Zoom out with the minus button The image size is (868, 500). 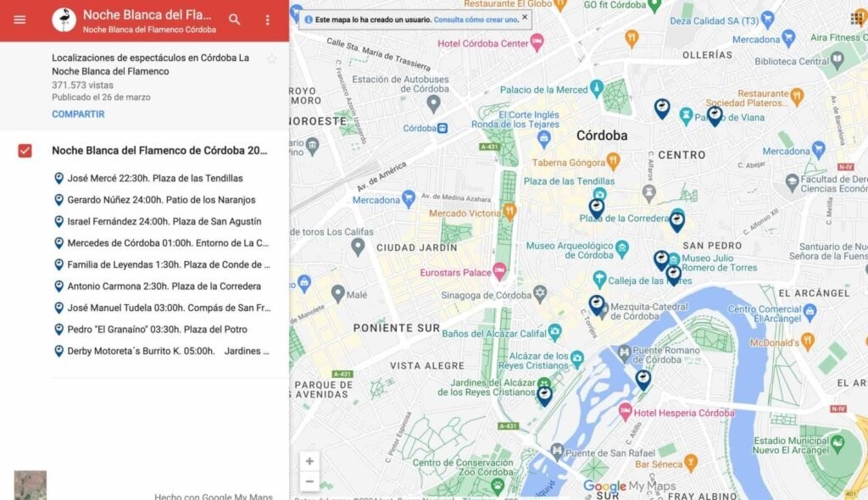pos(309,481)
